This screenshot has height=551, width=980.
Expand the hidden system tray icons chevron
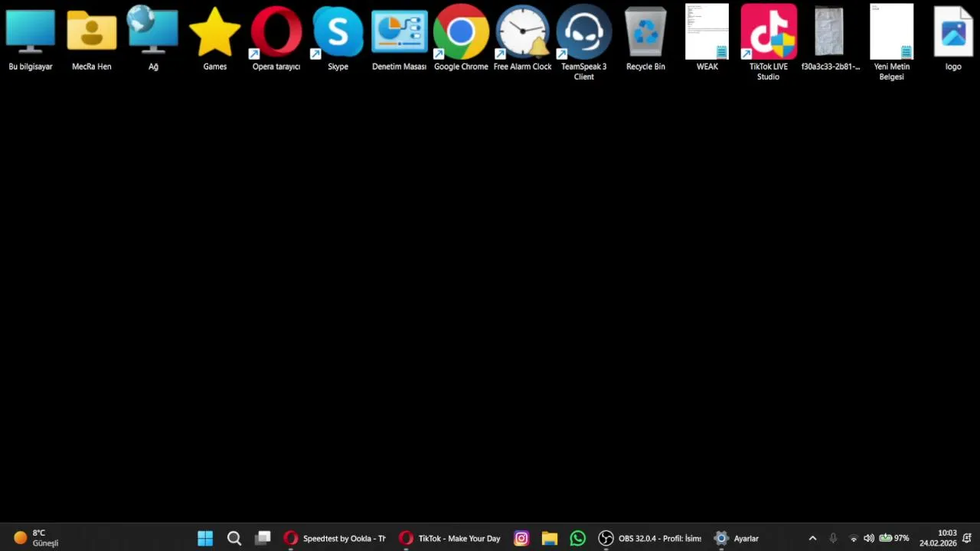coord(812,538)
